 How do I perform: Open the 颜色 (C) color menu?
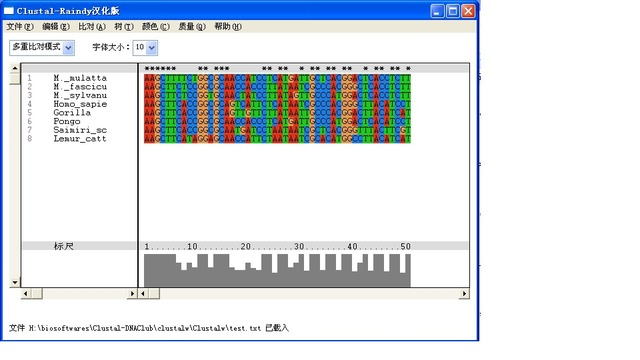tap(156, 27)
